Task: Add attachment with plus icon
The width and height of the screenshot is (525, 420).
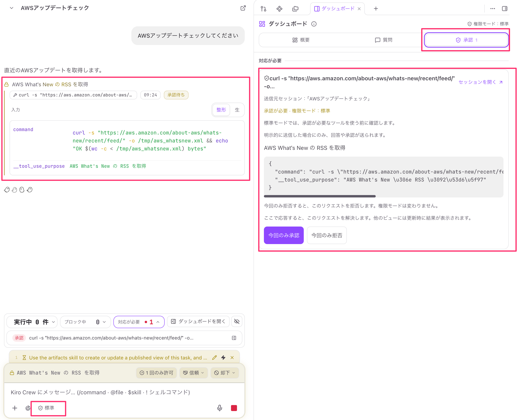Action: (15, 408)
